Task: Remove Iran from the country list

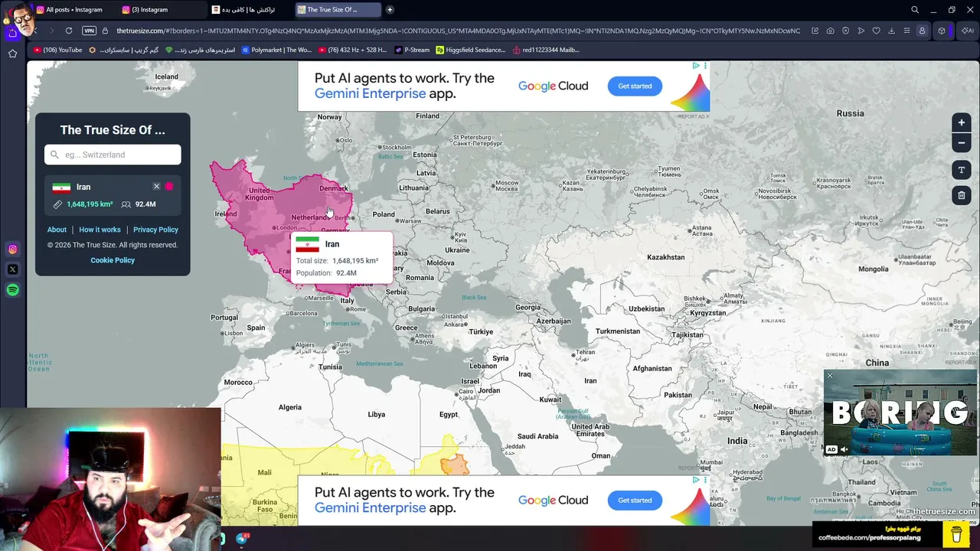Action: 156,187
